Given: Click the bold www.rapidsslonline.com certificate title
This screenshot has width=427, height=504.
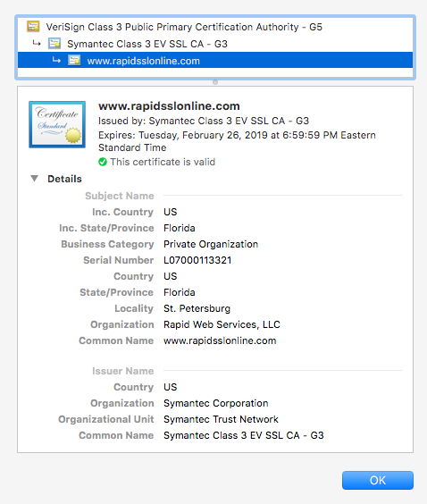Looking at the screenshot, I should pos(169,105).
